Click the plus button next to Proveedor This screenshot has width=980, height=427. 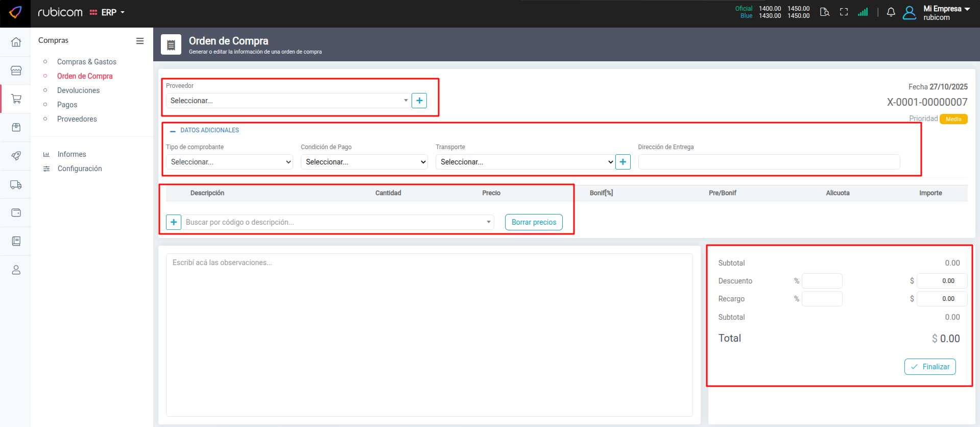click(x=419, y=101)
